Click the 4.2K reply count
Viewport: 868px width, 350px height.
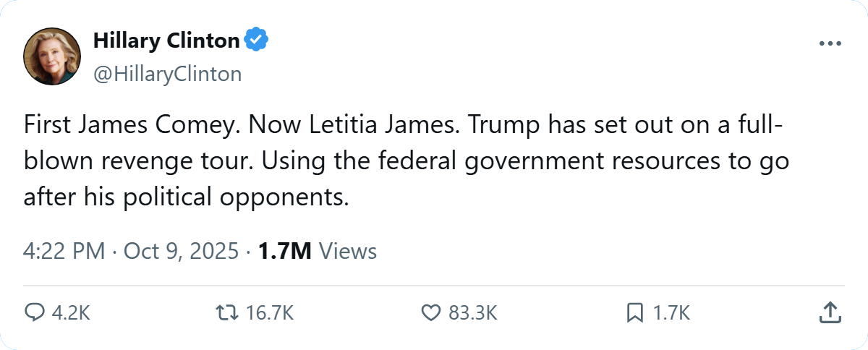71,313
